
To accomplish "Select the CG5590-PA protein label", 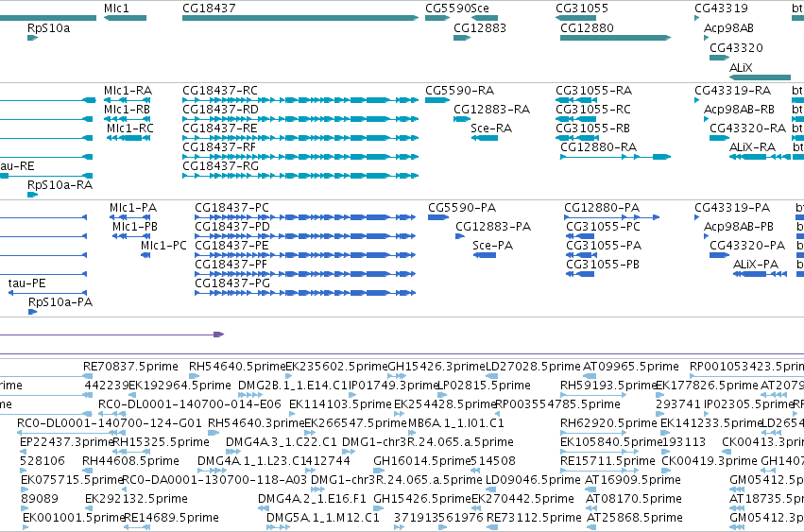I will [x=462, y=208].
